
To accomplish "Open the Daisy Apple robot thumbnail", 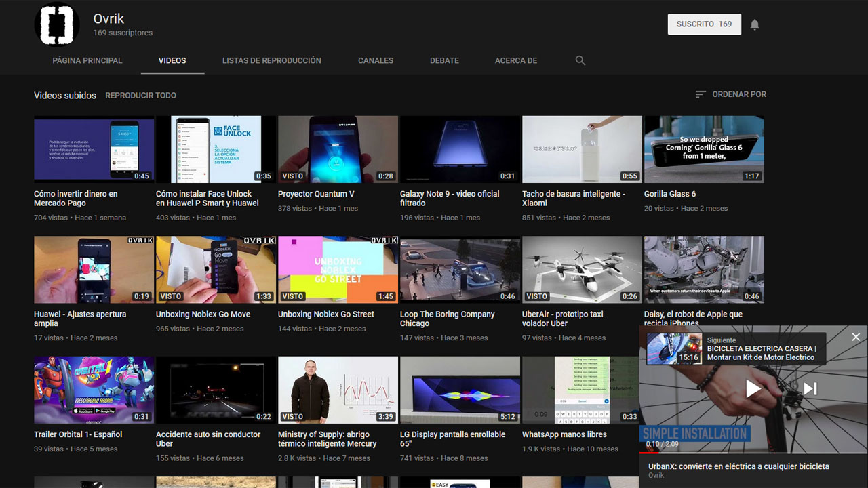I will pos(704,270).
